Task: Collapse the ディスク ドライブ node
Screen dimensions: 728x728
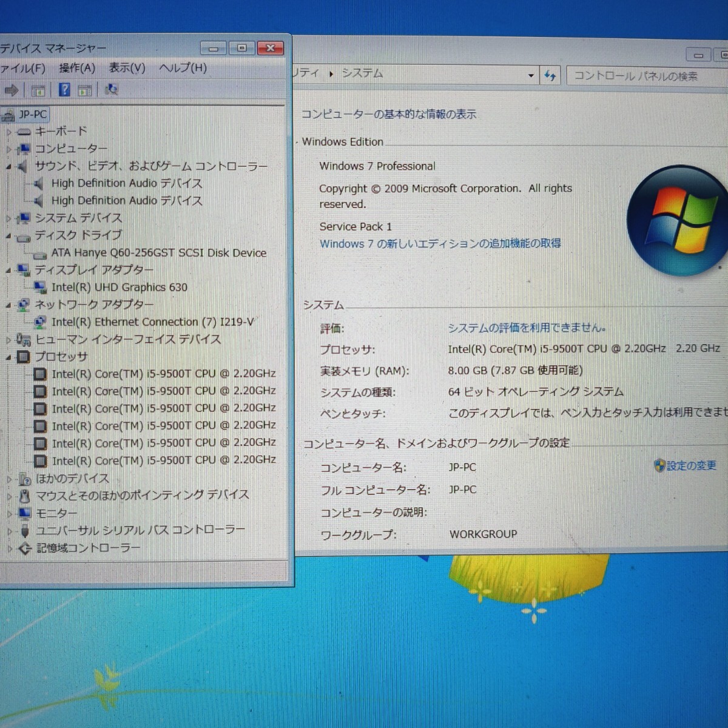Action: pos(9,236)
